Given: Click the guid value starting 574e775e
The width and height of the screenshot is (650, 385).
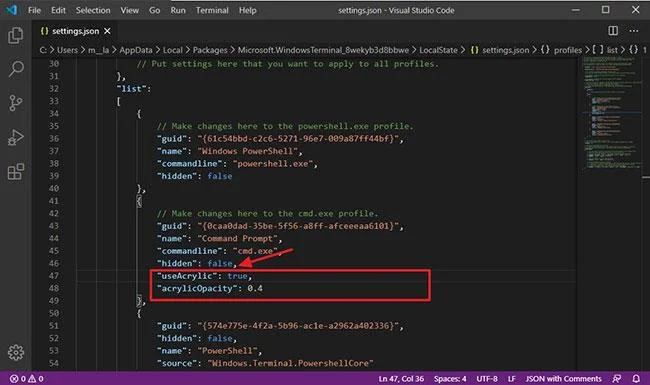Looking at the screenshot, I should pos(298,326).
